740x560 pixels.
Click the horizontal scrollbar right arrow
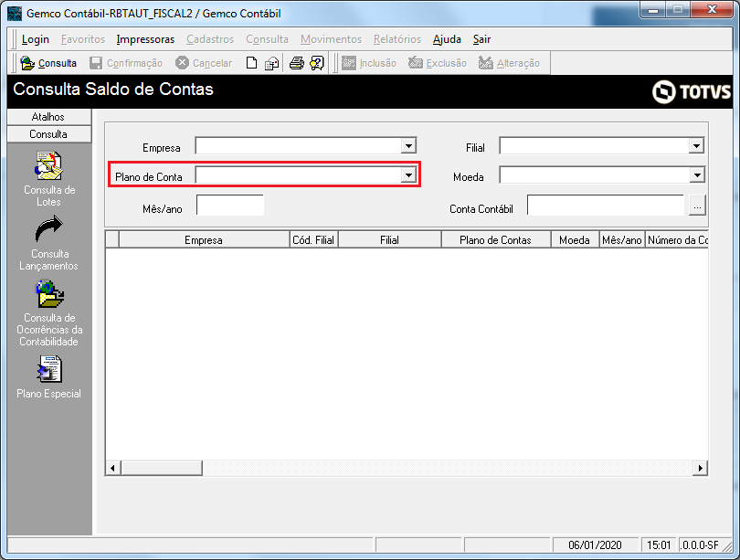[701, 468]
